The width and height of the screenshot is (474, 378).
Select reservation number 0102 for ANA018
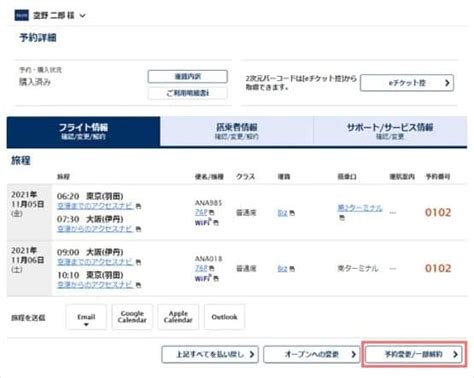click(438, 268)
